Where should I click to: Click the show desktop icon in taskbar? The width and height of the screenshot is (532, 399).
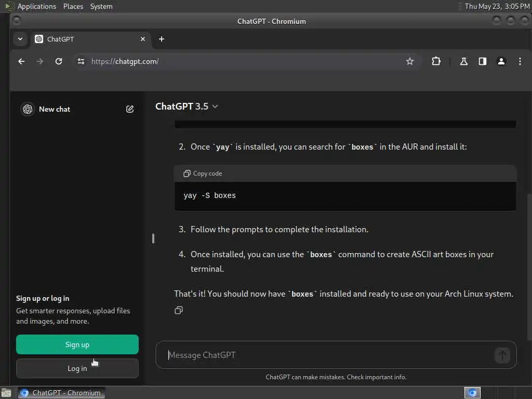pyautogui.click(x=6, y=393)
